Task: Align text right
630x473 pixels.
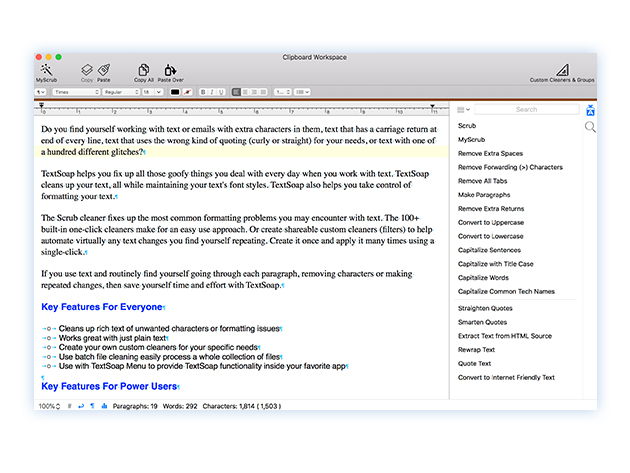Action: coord(254,92)
